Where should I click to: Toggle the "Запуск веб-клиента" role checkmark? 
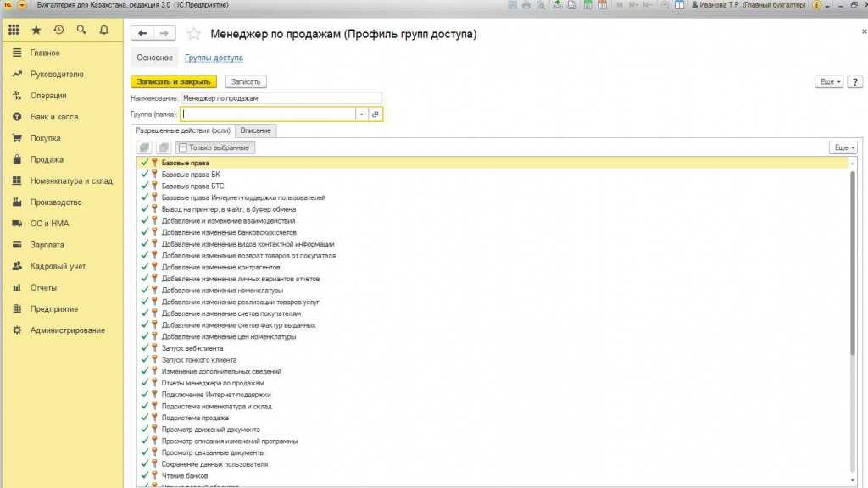(x=145, y=348)
